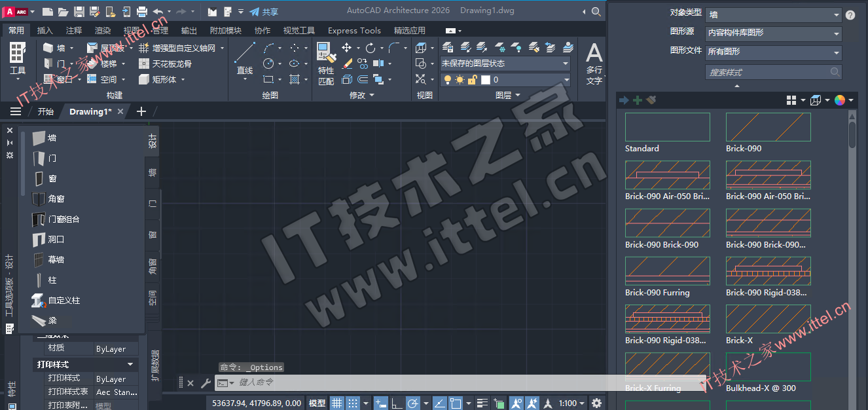Image resolution: width=868 pixels, height=410 pixels.
Task: Toggle polar tracking in the status bar
Action: click(x=412, y=403)
